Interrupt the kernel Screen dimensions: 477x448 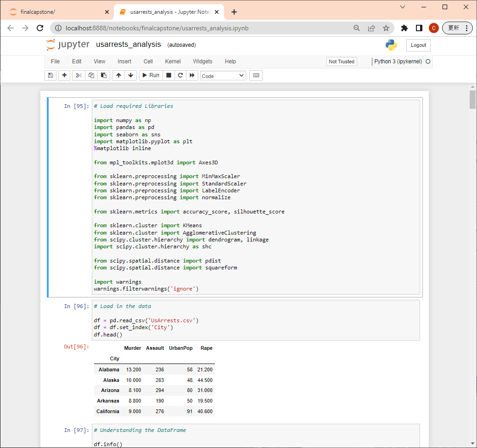(169, 75)
